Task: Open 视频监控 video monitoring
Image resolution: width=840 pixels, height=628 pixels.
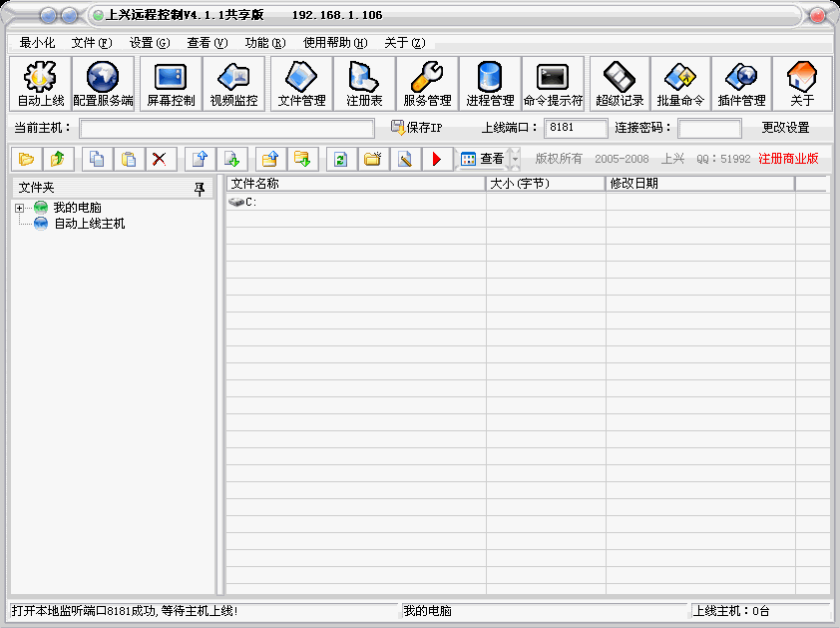Action: (x=233, y=84)
